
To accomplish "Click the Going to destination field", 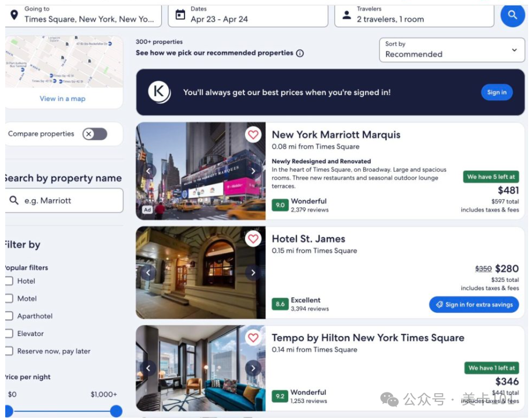I will 83,16.
